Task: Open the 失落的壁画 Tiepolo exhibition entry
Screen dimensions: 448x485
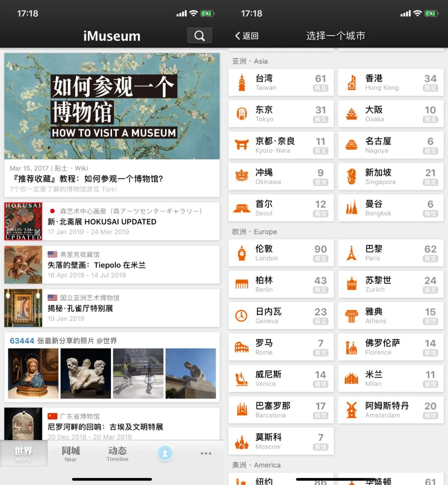Action: click(x=112, y=265)
